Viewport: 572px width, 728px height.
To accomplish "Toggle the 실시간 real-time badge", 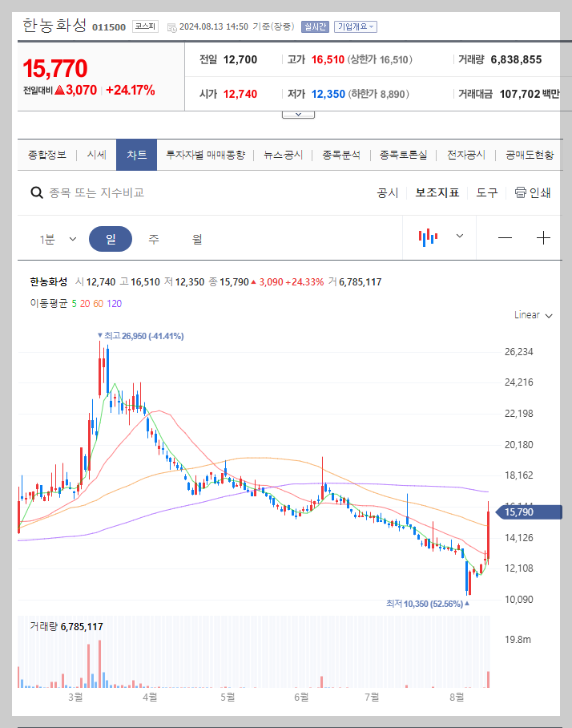I will [314, 26].
